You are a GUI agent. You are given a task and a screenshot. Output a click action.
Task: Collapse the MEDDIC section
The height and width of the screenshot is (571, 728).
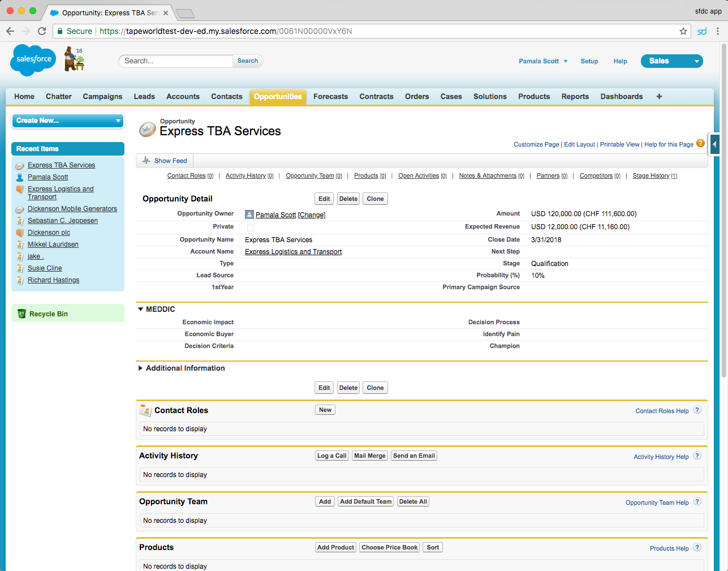(140, 309)
